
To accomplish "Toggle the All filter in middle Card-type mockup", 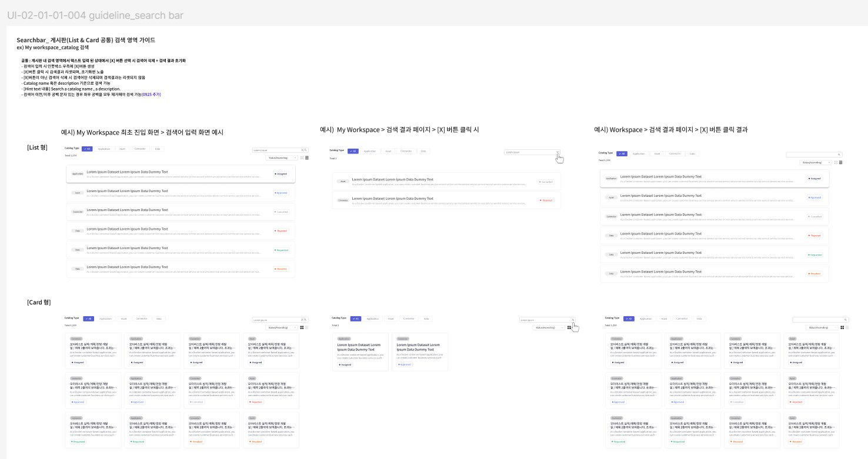I will (x=355, y=319).
